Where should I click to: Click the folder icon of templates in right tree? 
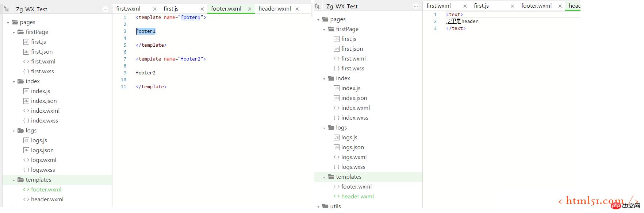pos(331,177)
